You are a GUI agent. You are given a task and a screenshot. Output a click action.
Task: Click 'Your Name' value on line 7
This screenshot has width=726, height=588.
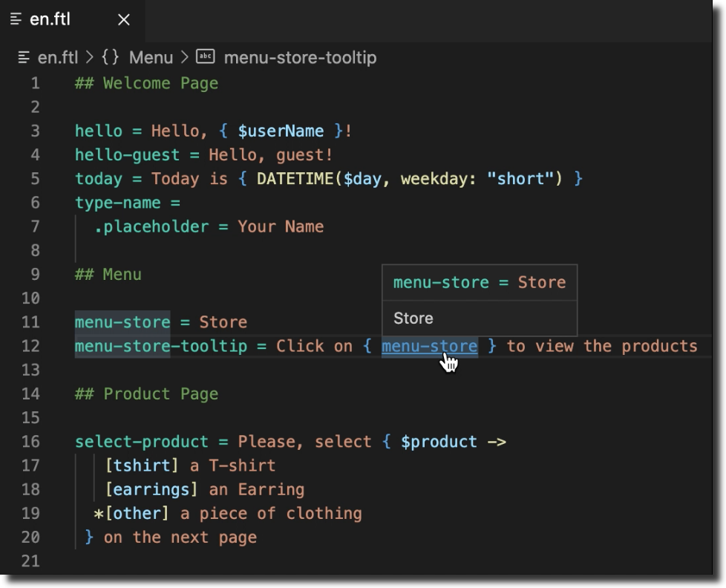(281, 227)
